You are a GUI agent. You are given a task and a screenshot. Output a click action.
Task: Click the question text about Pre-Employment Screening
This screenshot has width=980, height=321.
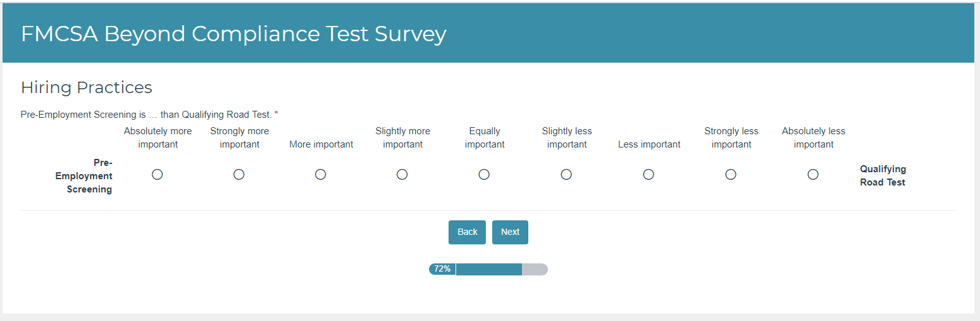click(x=146, y=115)
